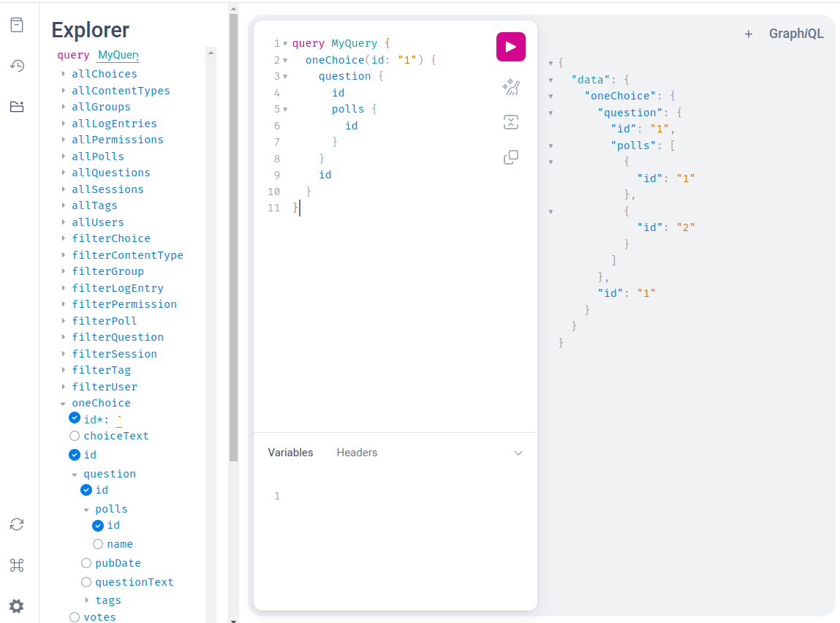This screenshot has height=623, width=840.
Task: Expand the allContentTypes node
Action: click(63, 91)
